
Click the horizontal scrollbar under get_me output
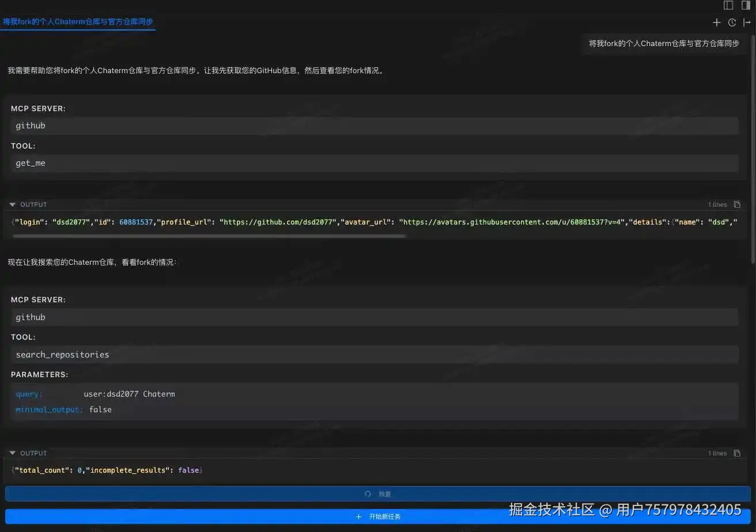pyautogui.click(x=209, y=235)
